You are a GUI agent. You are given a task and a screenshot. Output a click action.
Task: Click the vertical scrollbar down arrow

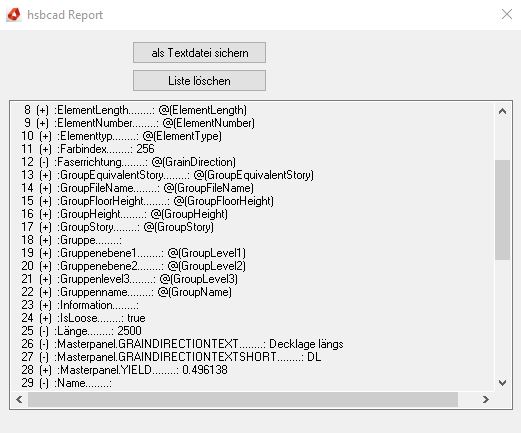(502, 383)
